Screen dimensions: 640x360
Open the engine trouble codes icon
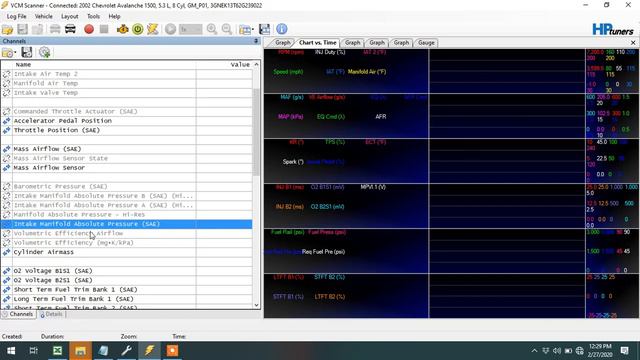(122, 29)
